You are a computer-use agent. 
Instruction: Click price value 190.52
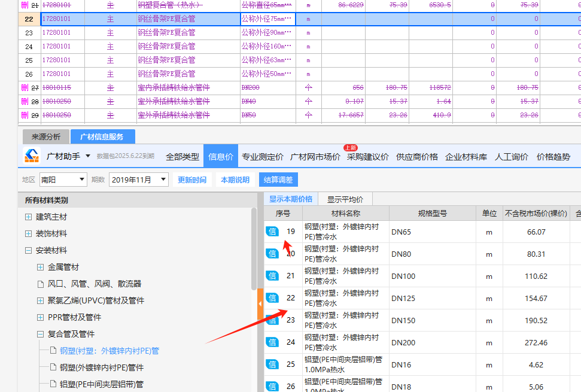pyautogui.click(x=536, y=321)
